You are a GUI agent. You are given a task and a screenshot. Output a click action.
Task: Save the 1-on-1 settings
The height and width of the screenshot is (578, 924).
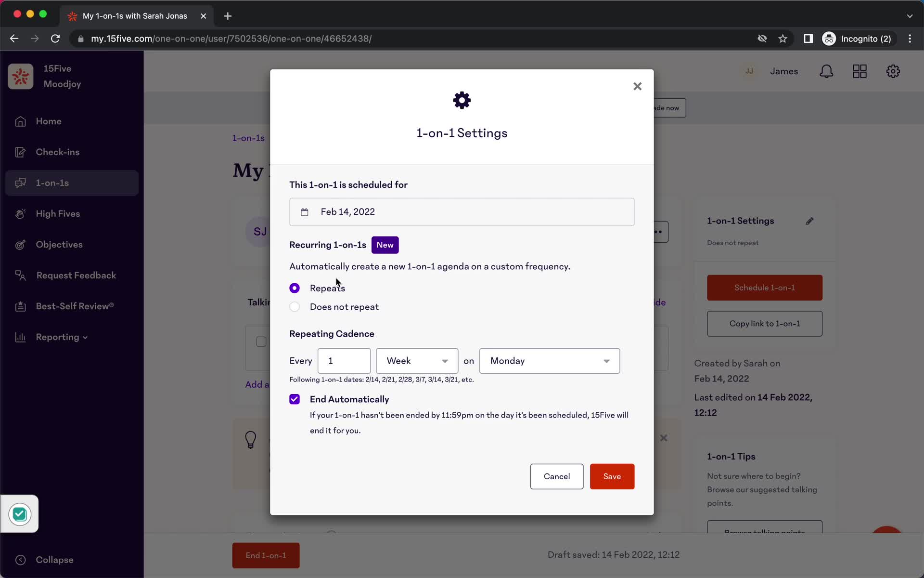[x=612, y=476]
